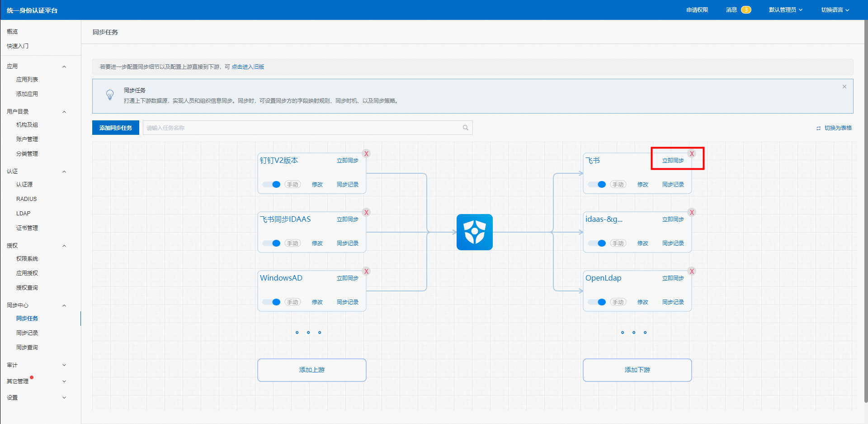Open the 切换语言 language dropdown

[x=835, y=10]
